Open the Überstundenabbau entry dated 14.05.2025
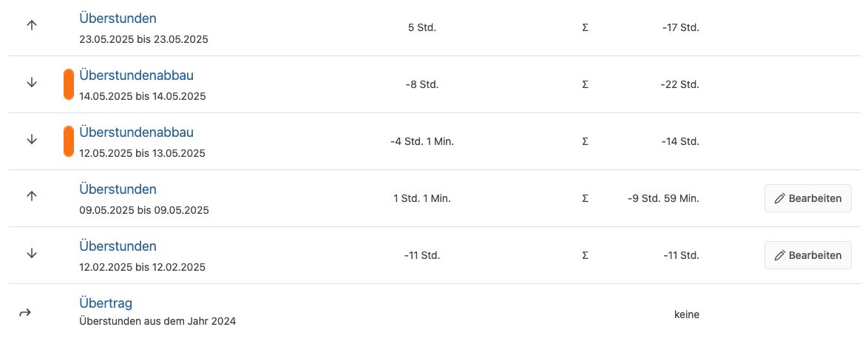 (x=136, y=75)
